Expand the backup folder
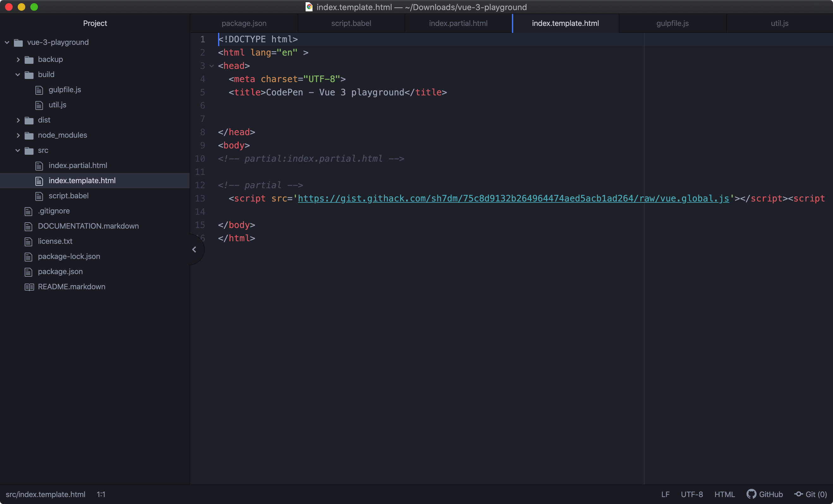 click(x=18, y=59)
